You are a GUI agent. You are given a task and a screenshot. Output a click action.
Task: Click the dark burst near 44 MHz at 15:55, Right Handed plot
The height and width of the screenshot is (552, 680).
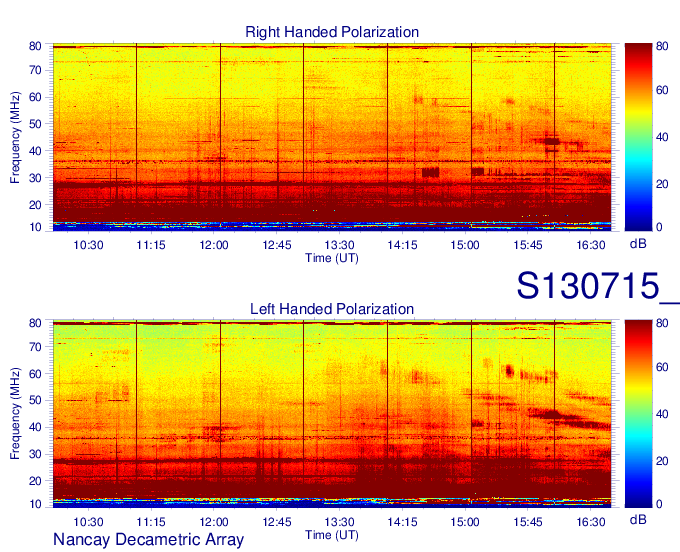point(552,141)
